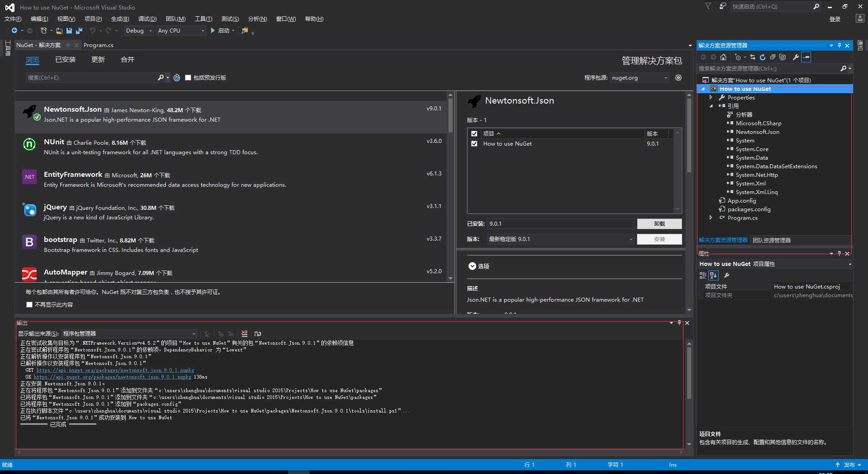868x474 pixels.
Task: Switch to the Installed tab in NuGet
Action: pos(66,60)
